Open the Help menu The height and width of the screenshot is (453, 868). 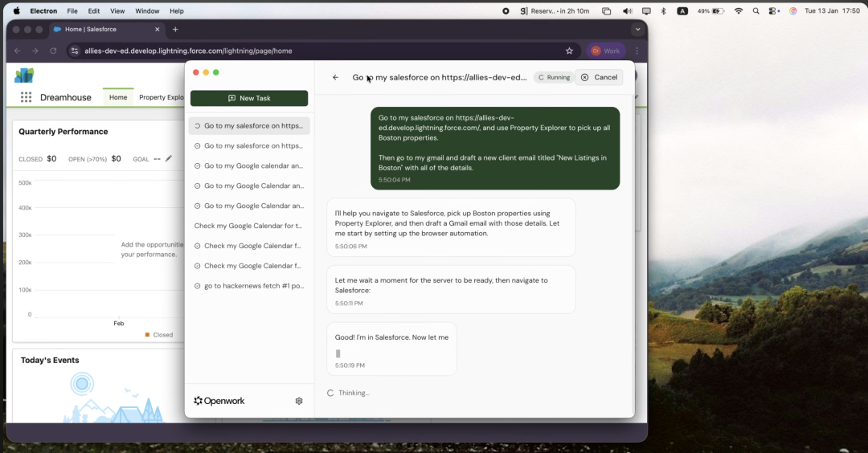[177, 11]
